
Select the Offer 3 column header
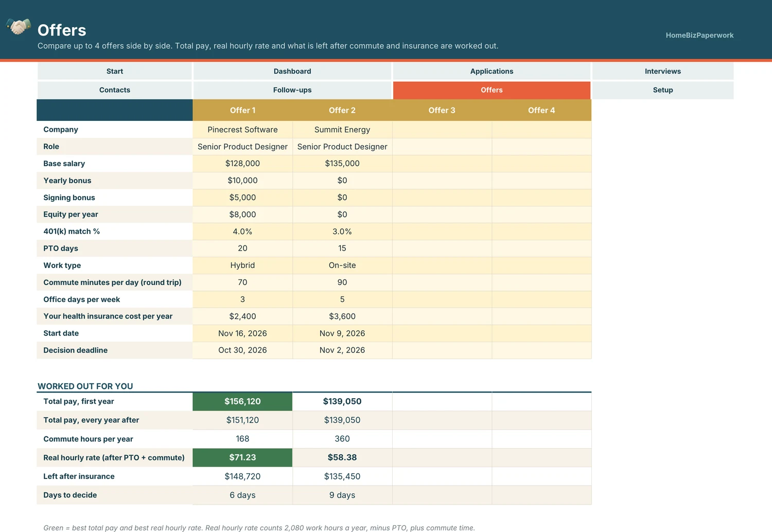tap(442, 110)
